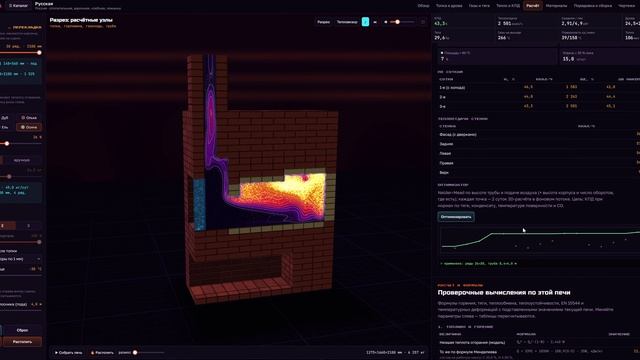Click the Верх row in wall table

tap(539, 172)
